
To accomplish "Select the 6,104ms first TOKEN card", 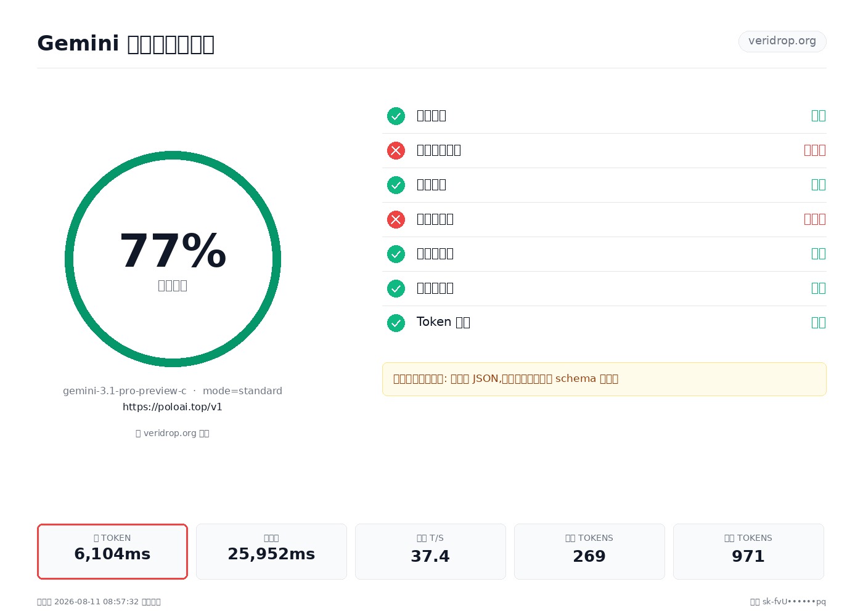I will (x=112, y=551).
